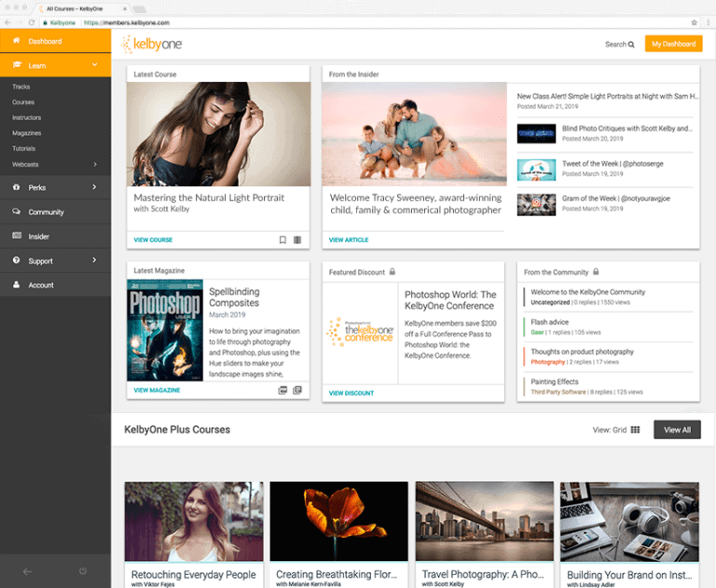This screenshot has width=716, height=588.
Task: Expand the Support sidebar submenu
Action: [x=94, y=261]
